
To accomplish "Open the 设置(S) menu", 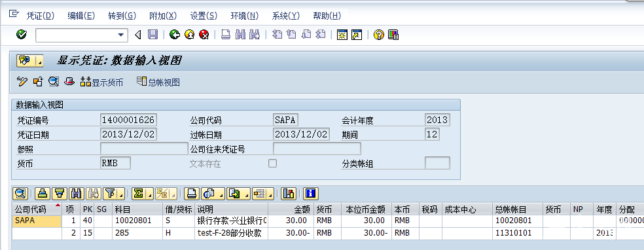I will click(204, 16).
